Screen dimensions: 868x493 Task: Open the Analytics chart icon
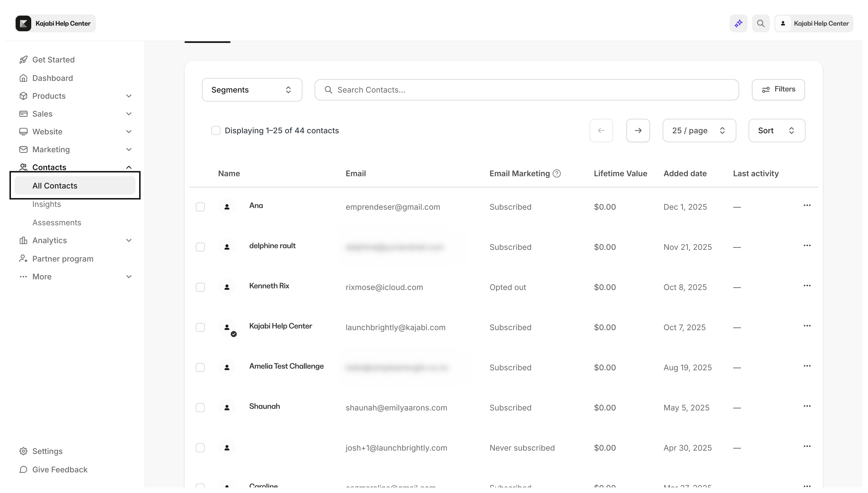pyautogui.click(x=23, y=240)
